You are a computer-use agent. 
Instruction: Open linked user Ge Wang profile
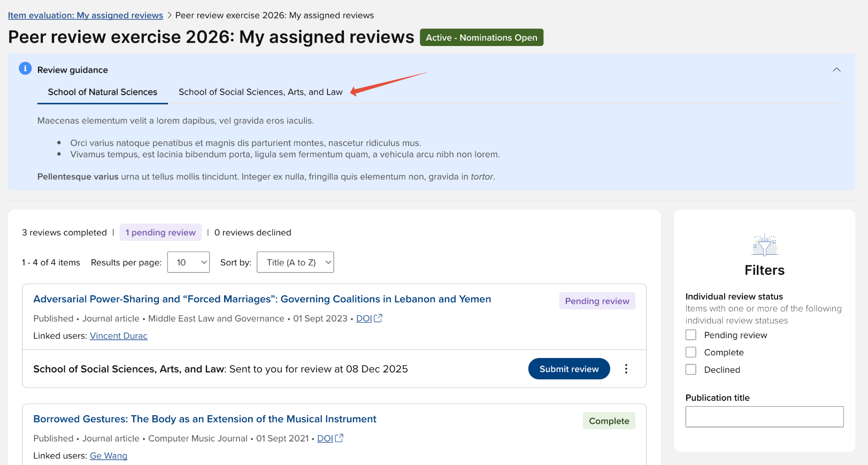tap(109, 455)
